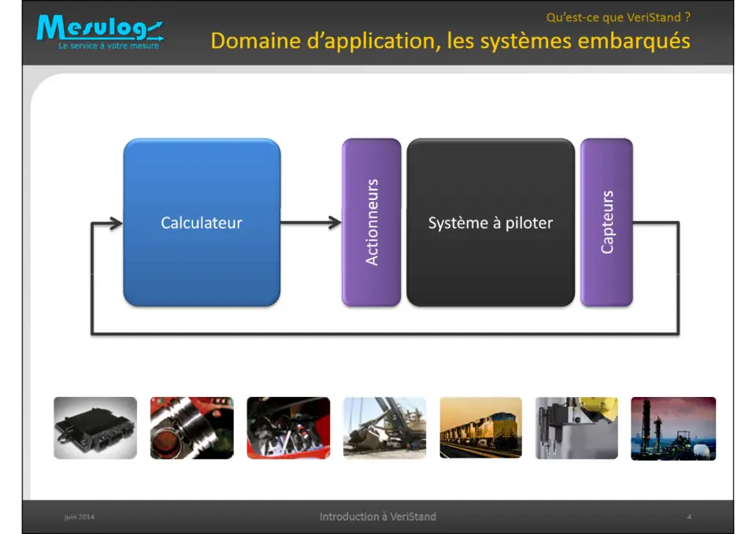Click the slide title 'Domaine d'application, les systèmes embarqués'
Viewport: 756px width, 534px height.
(450, 41)
